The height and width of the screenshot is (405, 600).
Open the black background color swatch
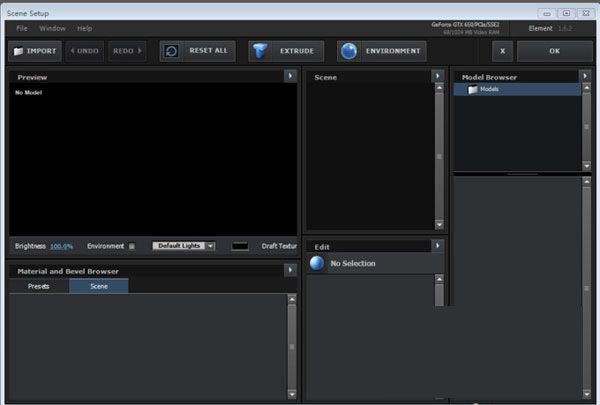click(240, 246)
